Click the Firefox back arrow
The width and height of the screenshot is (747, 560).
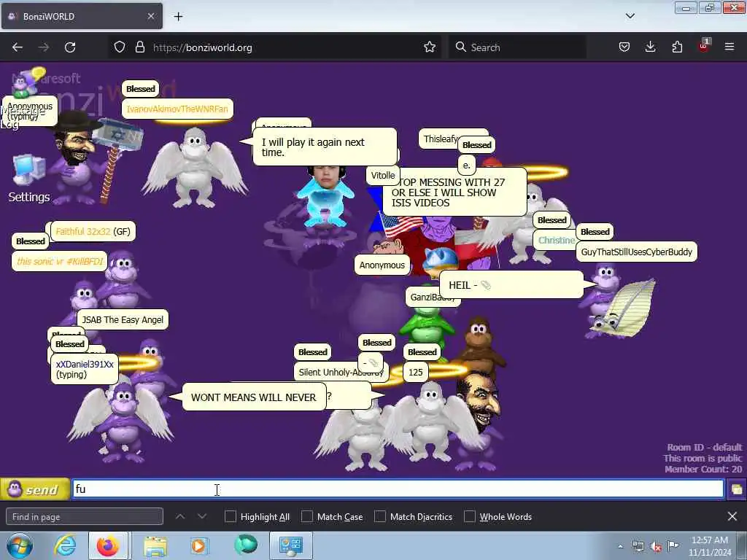[x=18, y=47]
